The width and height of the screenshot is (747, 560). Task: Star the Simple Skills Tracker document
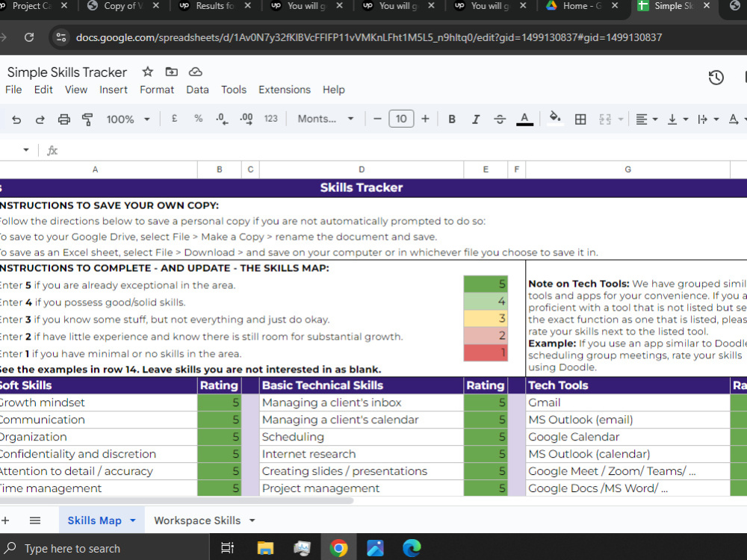click(148, 72)
